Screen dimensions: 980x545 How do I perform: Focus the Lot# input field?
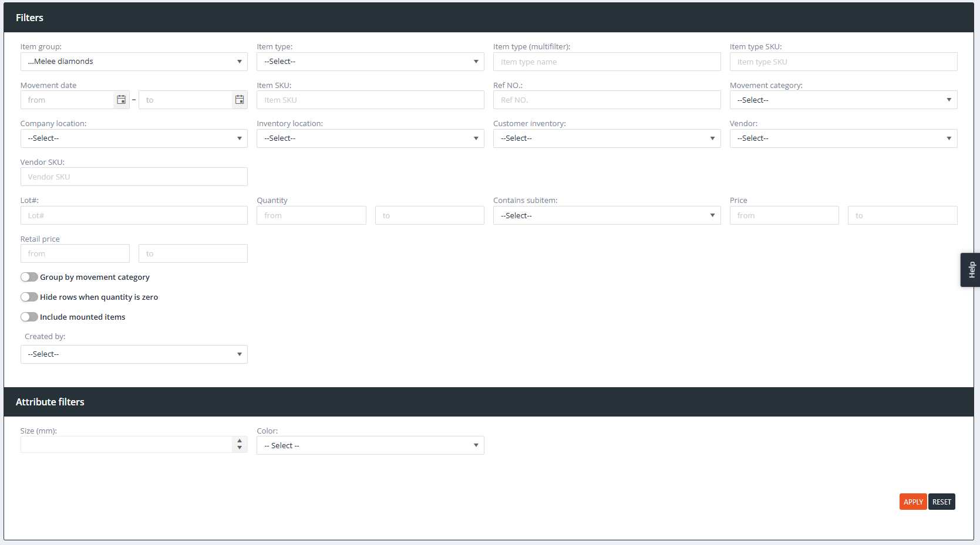(x=134, y=215)
